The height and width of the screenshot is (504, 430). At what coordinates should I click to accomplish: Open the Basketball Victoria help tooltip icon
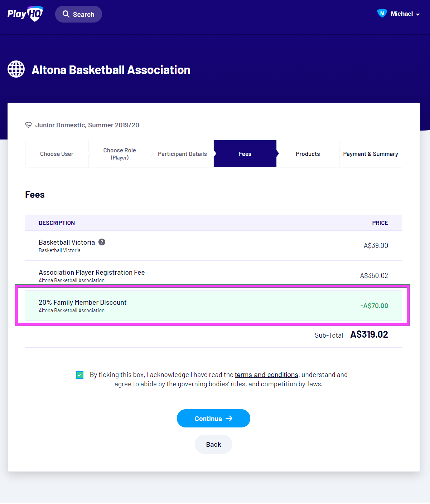point(102,242)
